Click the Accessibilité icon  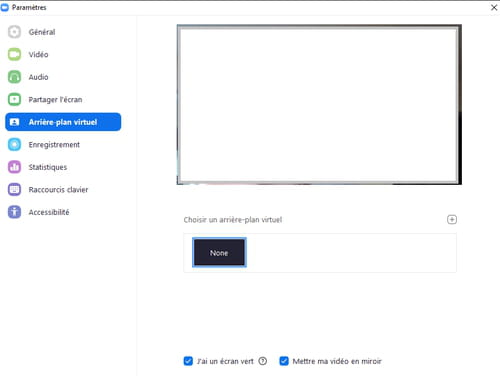pyautogui.click(x=14, y=212)
